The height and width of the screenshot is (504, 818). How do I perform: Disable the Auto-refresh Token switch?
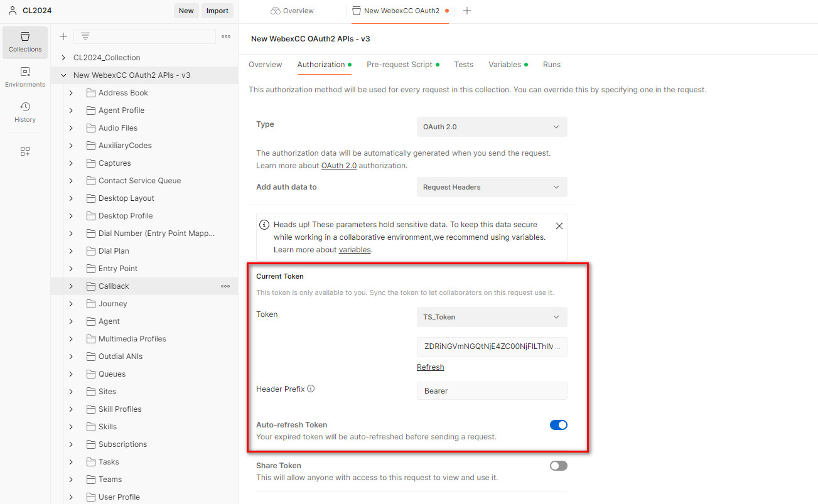click(x=558, y=425)
